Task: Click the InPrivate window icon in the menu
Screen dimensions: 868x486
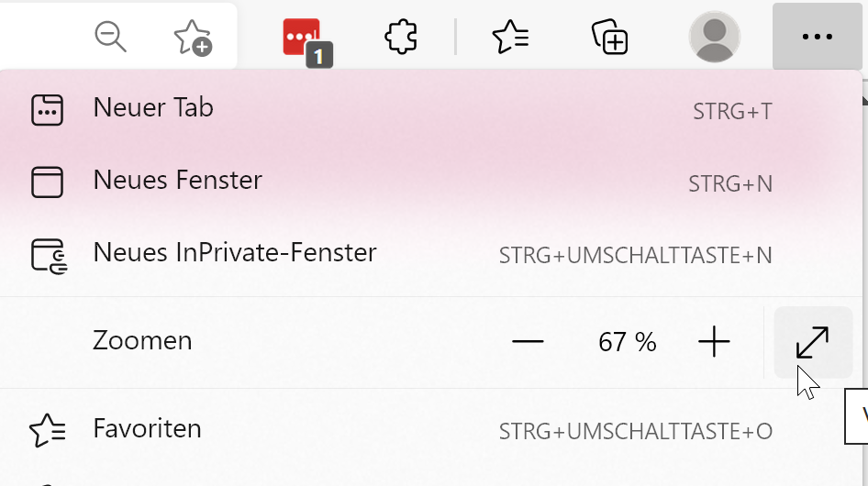Action: point(49,255)
